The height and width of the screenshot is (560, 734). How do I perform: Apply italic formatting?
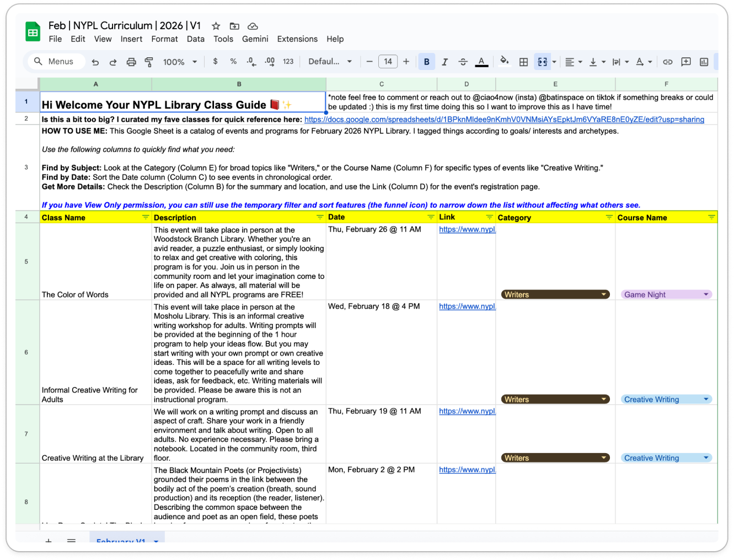point(444,62)
